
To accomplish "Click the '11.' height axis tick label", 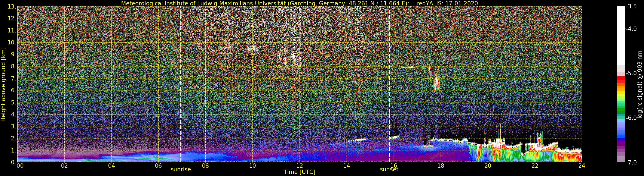I will pos(12,31).
